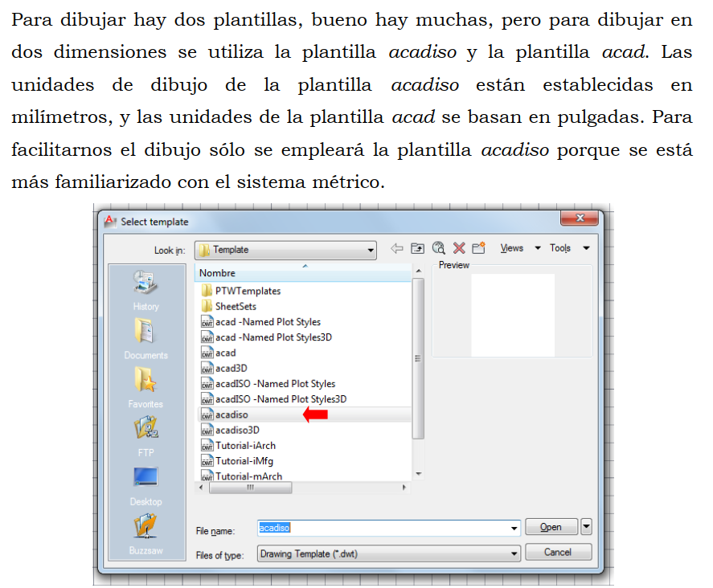Screen dimensions: 713x588
Task: Go to Desktop via sidebar icon
Action: pos(146,477)
